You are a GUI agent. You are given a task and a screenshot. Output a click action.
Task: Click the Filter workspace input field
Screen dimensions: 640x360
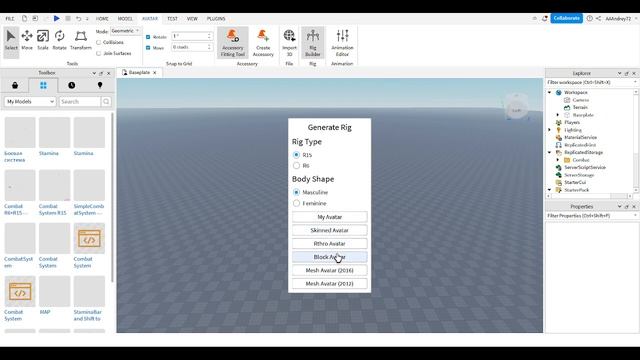tap(591, 82)
